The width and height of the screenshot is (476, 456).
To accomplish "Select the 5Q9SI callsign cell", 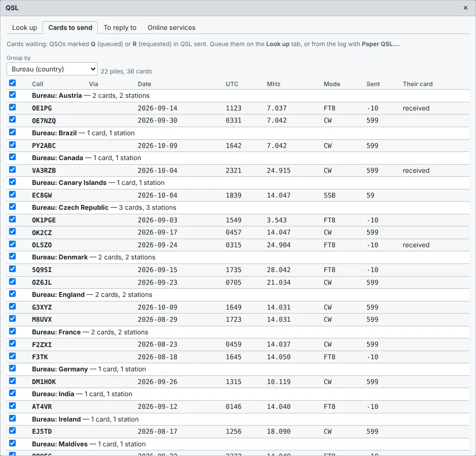I will (42, 270).
